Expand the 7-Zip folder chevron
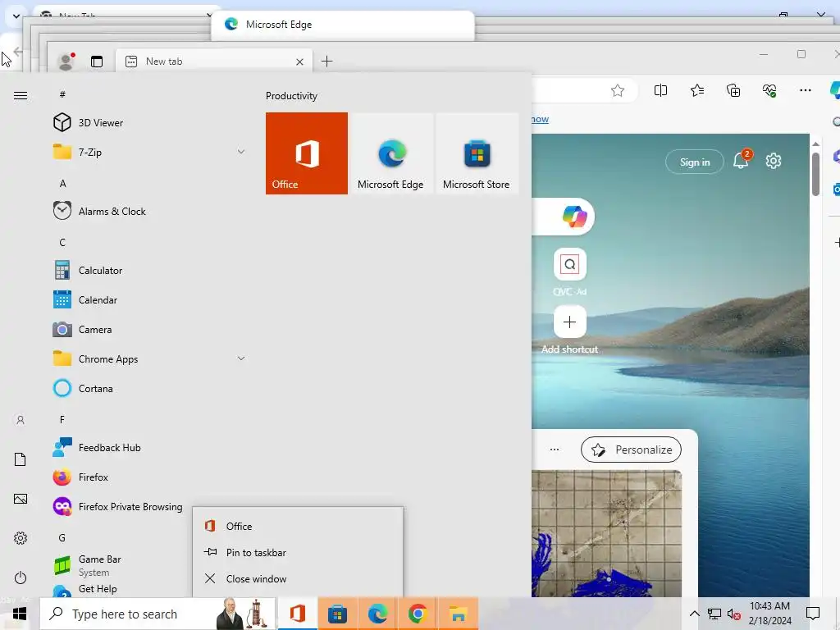 [241, 152]
